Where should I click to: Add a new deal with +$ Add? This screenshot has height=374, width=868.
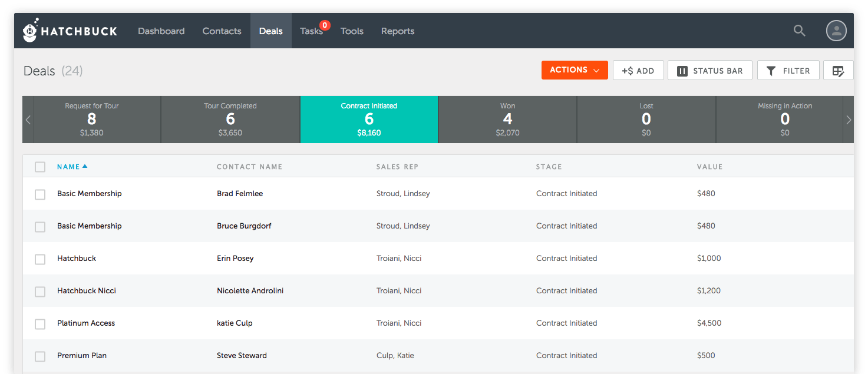638,71
